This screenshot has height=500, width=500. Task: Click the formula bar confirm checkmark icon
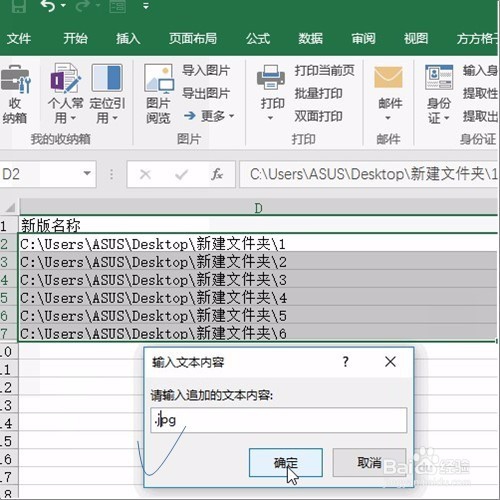tap(182, 174)
